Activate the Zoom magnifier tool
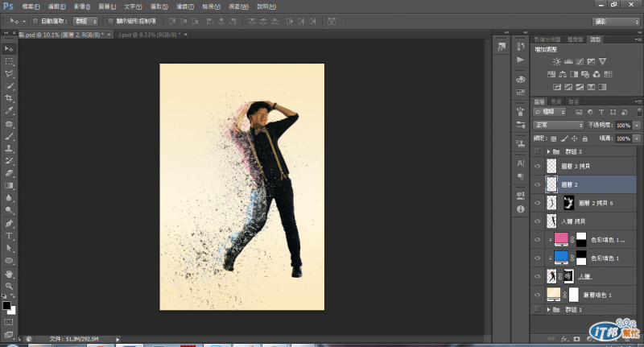Viewport: 644px width, 347px height. [10, 286]
